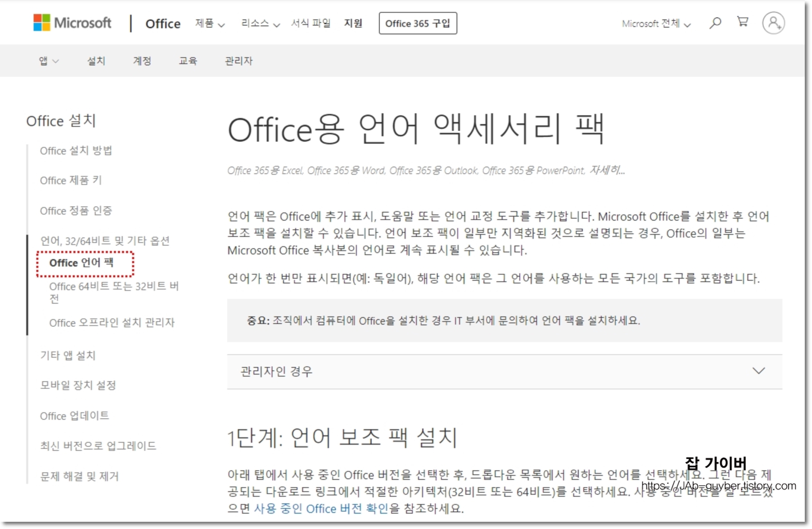Image resolution: width=812 pixels, height=529 pixels.
Task: Open the shopping cart icon
Action: point(743,22)
